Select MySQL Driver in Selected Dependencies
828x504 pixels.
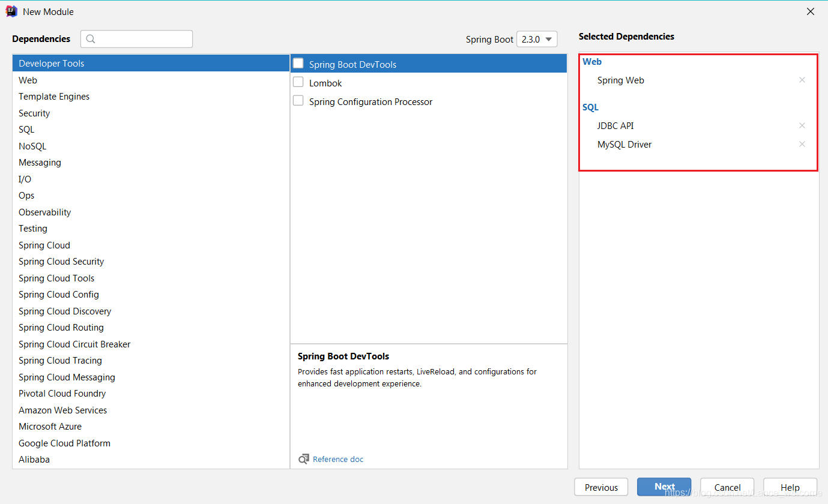click(x=624, y=144)
